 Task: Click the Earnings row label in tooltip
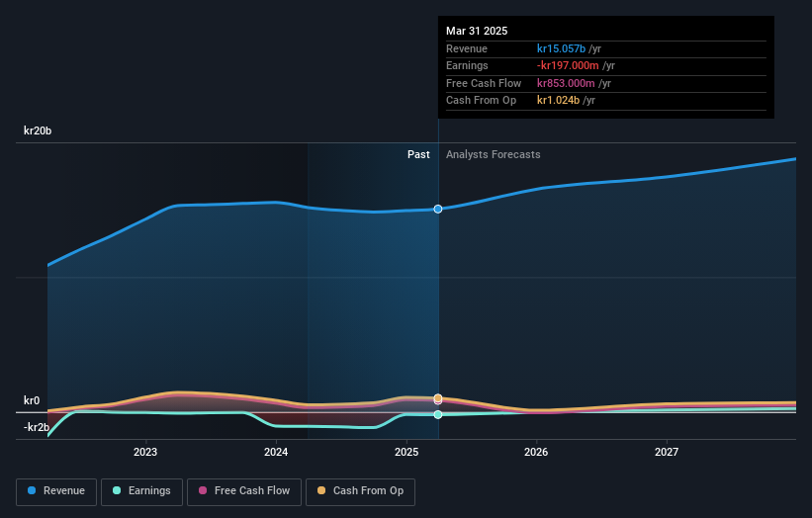click(467, 65)
